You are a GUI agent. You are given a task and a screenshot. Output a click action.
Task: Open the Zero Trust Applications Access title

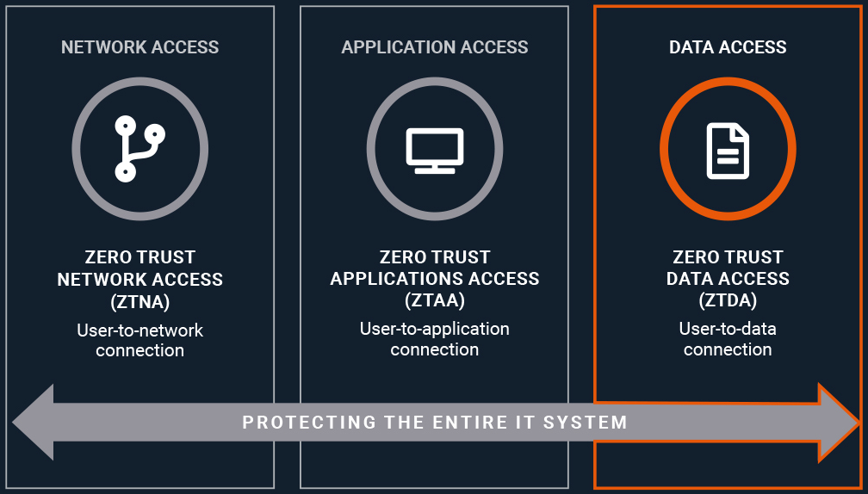pyautogui.click(x=434, y=269)
